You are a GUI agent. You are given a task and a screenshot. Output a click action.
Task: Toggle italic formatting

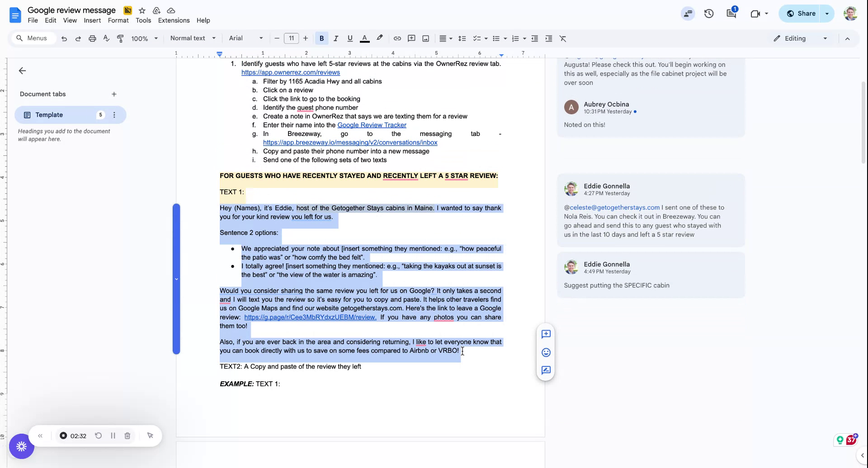tap(336, 38)
